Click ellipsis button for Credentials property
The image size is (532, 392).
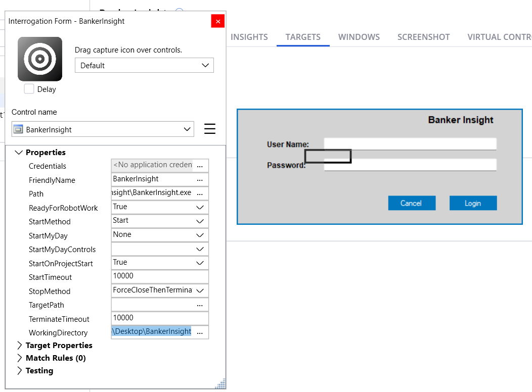click(200, 166)
